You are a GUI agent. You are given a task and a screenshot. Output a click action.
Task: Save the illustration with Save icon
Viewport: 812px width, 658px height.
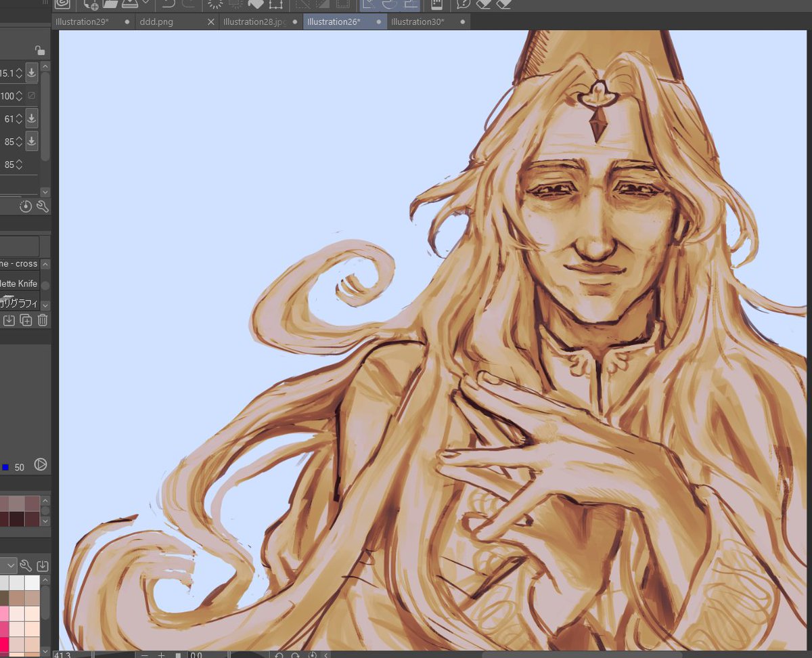coord(130,4)
